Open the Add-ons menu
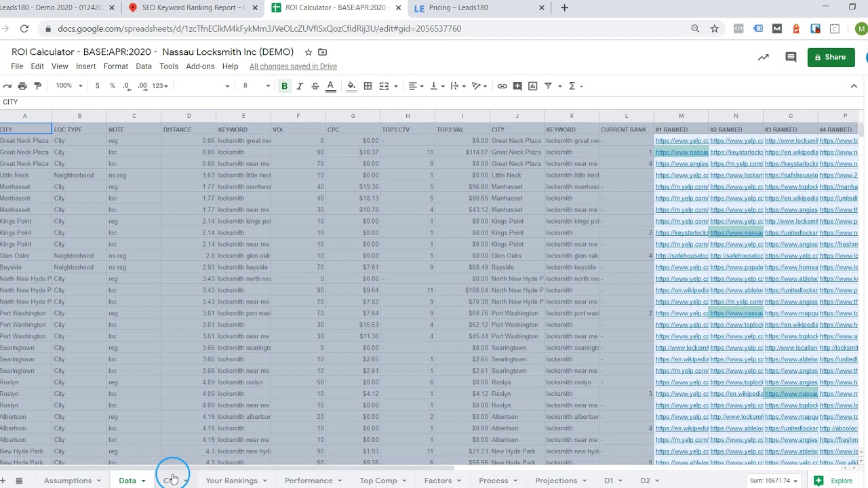The width and height of the screenshot is (868, 488). 200,66
